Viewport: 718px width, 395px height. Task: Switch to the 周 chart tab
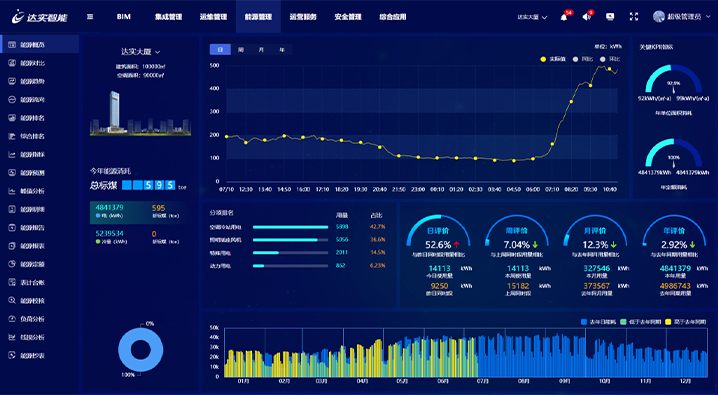[x=241, y=49]
